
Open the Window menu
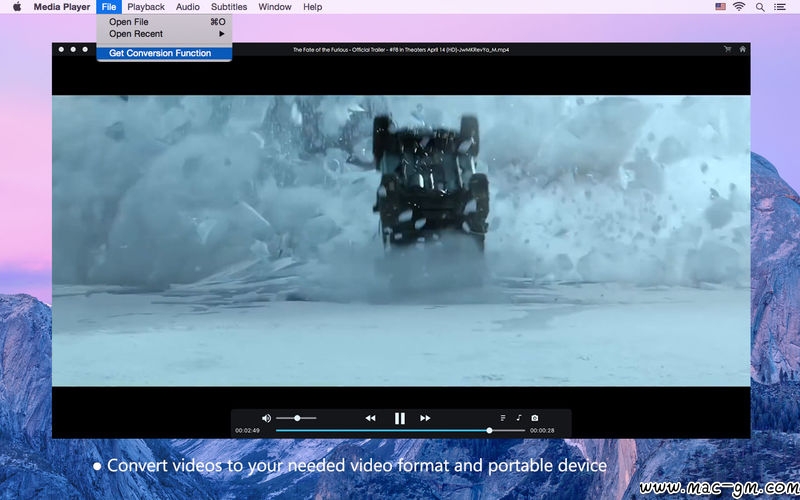275,7
